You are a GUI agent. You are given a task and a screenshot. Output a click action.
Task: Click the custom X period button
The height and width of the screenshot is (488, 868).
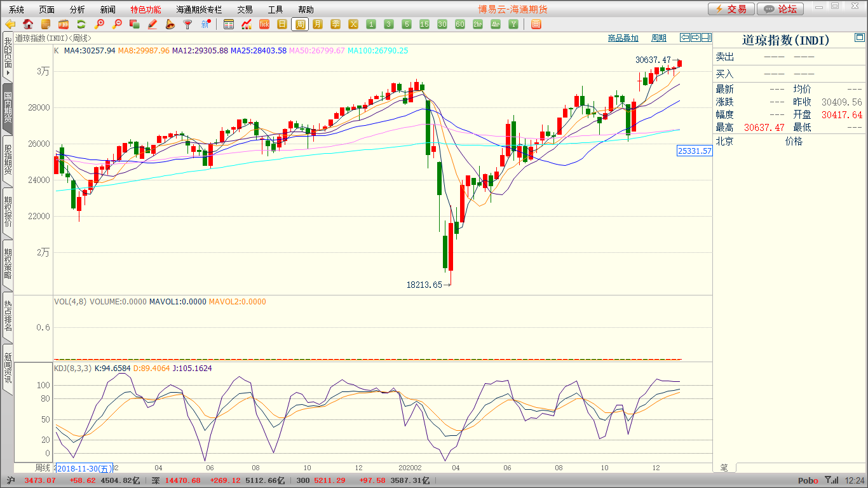coord(353,24)
